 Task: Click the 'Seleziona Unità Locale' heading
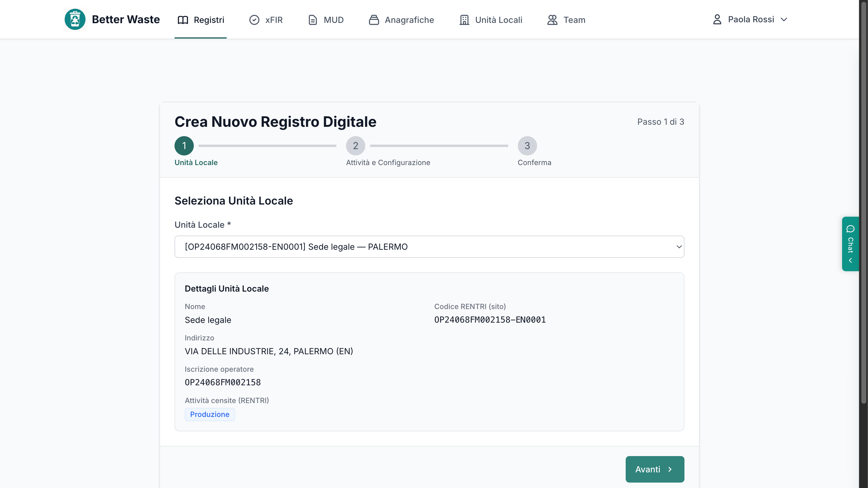click(x=234, y=200)
